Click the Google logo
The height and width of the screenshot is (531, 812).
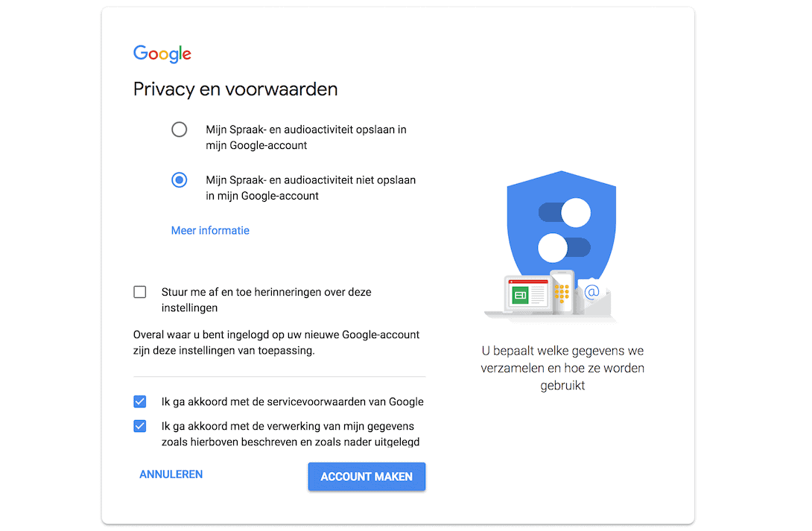point(162,54)
